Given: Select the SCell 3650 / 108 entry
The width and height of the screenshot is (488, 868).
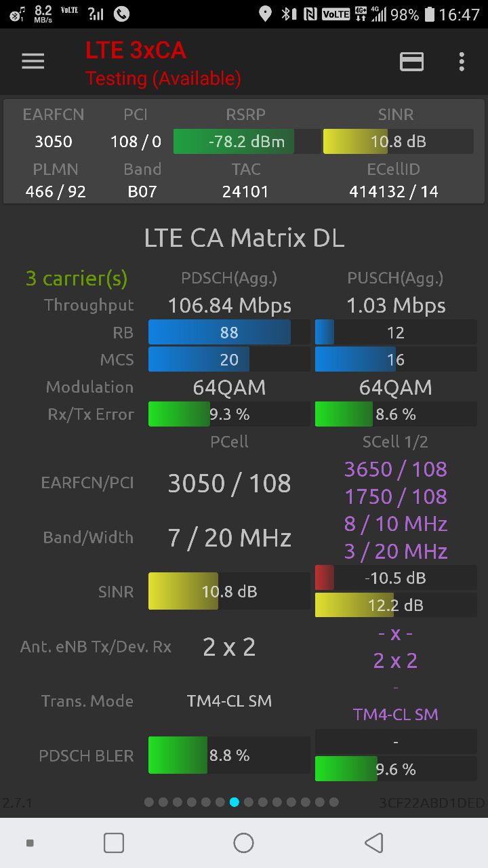Looking at the screenshot, I should [396, 469].
